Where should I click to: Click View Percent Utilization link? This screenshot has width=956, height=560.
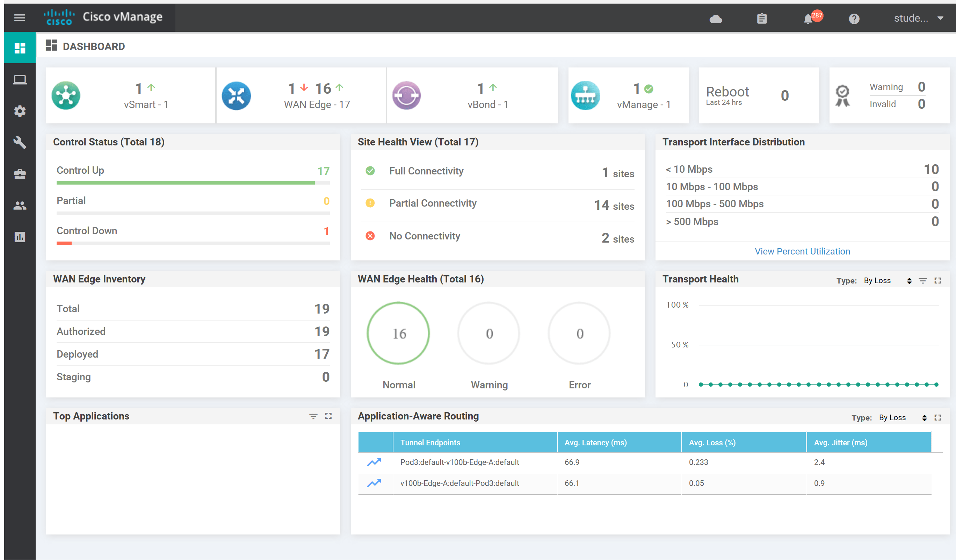coord(802,252)
